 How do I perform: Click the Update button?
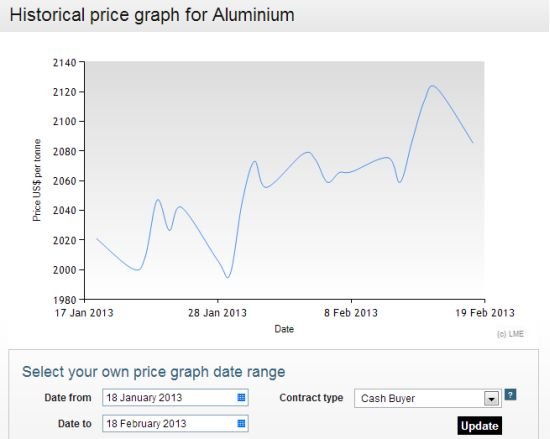click(x=479, y=426)
